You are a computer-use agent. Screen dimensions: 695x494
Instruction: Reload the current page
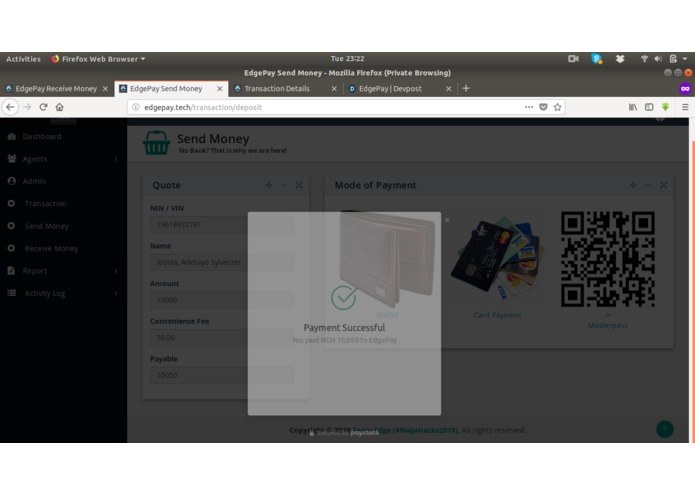coord(43,107)
